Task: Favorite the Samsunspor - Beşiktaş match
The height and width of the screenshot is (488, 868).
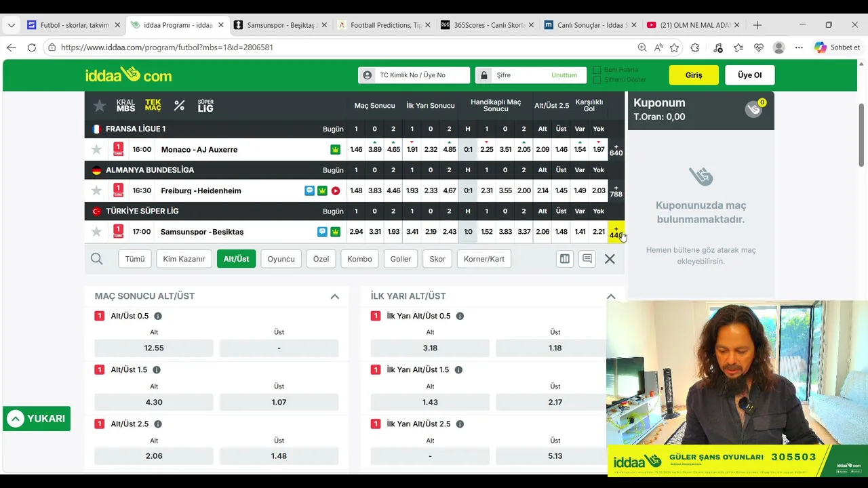Action: (96, 232)
